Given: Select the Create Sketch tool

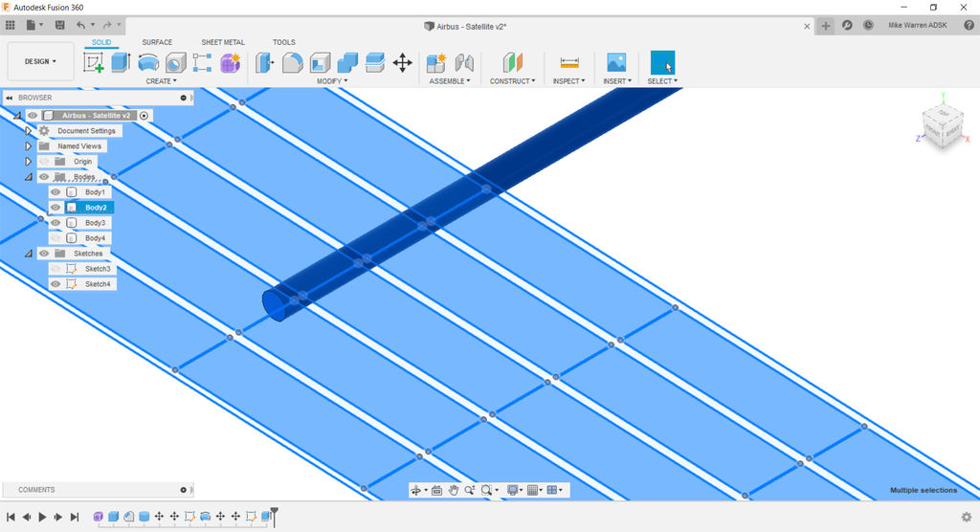Looking at the screenshot, I should (x=93, y=62).
